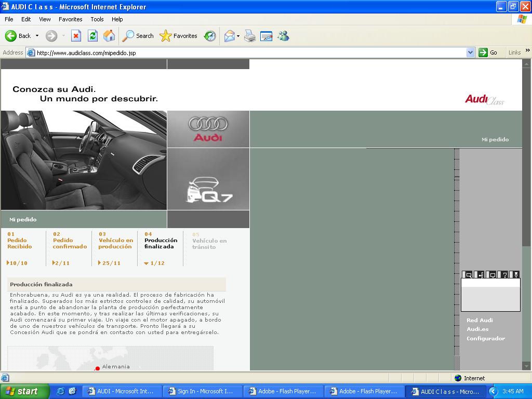532x399 pixels.
Task: Select step 02 Pedido confirmado
Action: point(70,240)
